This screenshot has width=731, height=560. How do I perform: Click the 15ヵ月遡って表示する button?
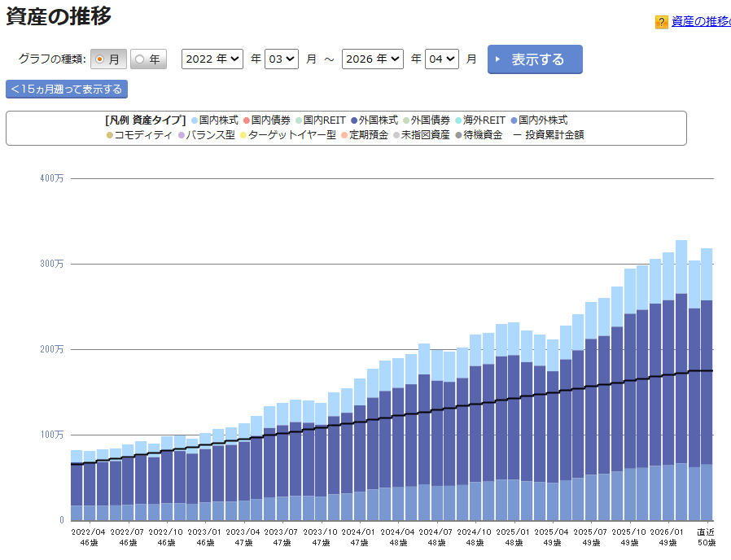(66, 89)
